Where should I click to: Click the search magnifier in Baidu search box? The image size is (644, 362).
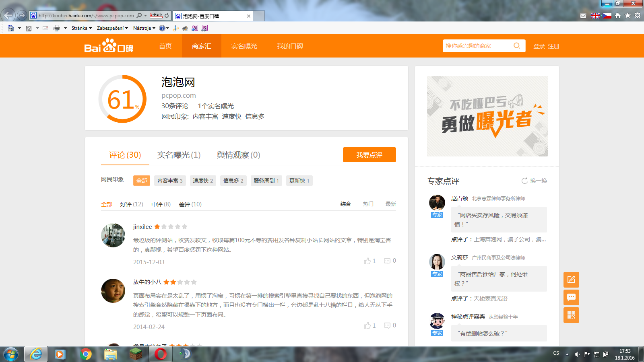[x=517, y=46]
